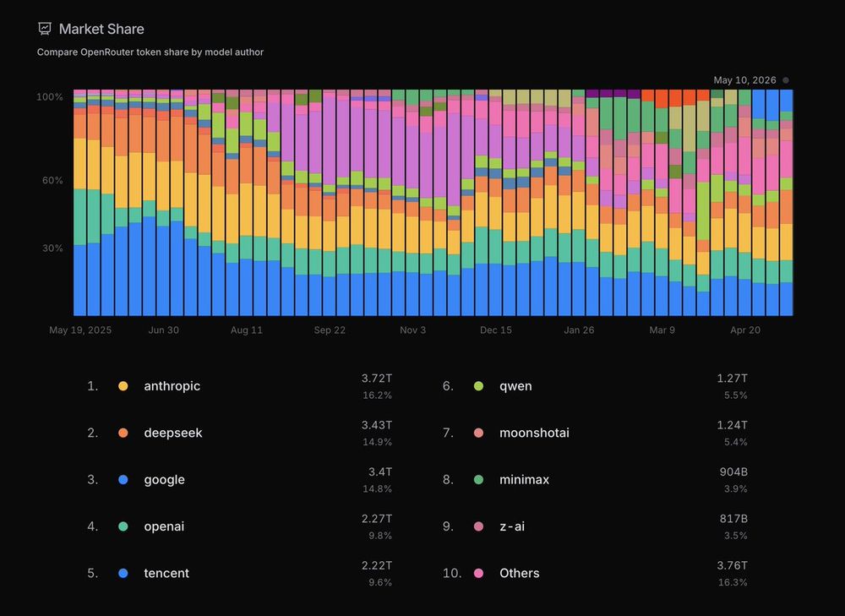Viewport: 845px width, 616px height.
Task: Select the Others pink legend swatch
Action: click(x=478, y=574)
